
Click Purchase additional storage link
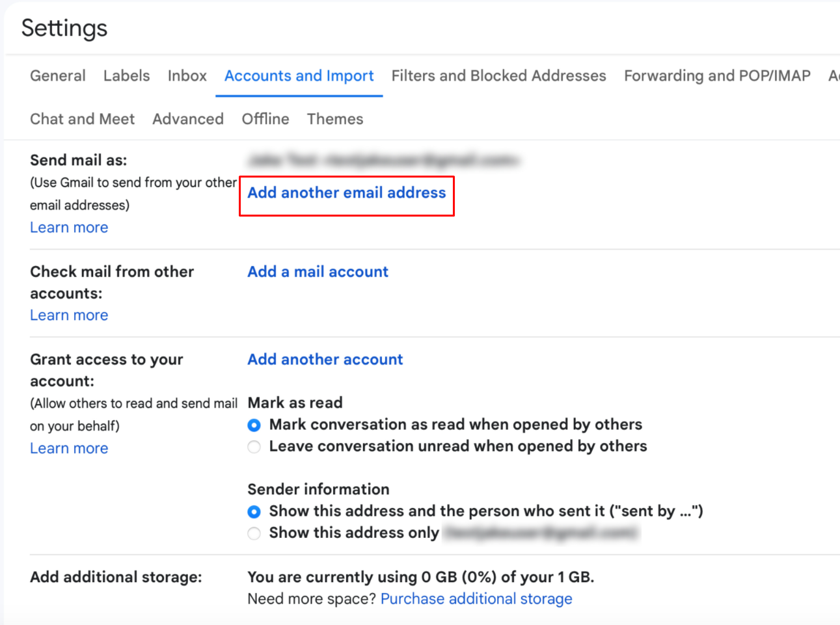click(x=476, y=599)
